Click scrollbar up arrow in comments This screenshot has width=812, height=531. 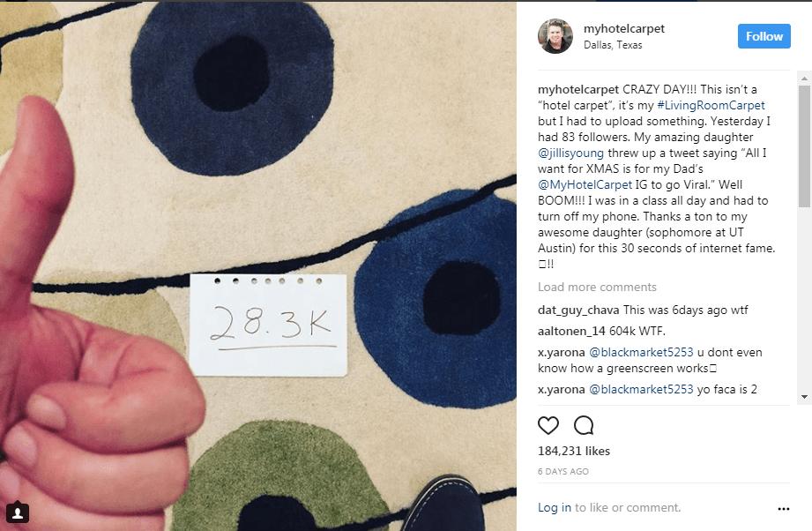804,79
